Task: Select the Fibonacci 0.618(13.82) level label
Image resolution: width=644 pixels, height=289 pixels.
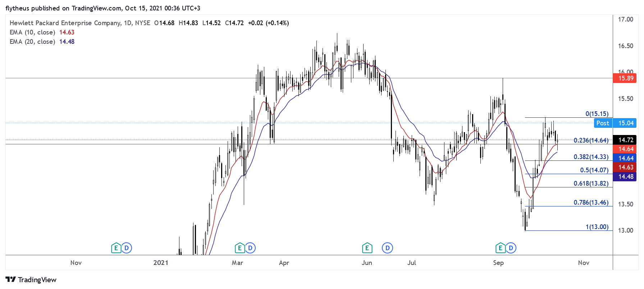Action: click(591, 183)
